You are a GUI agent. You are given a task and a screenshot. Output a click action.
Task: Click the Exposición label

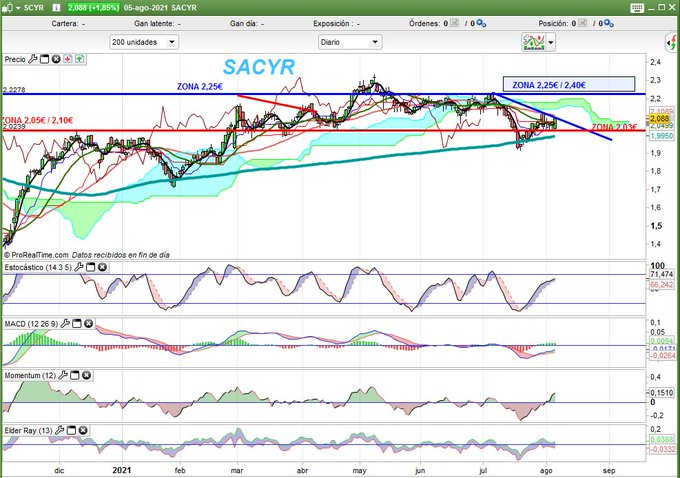click(332, 23)
